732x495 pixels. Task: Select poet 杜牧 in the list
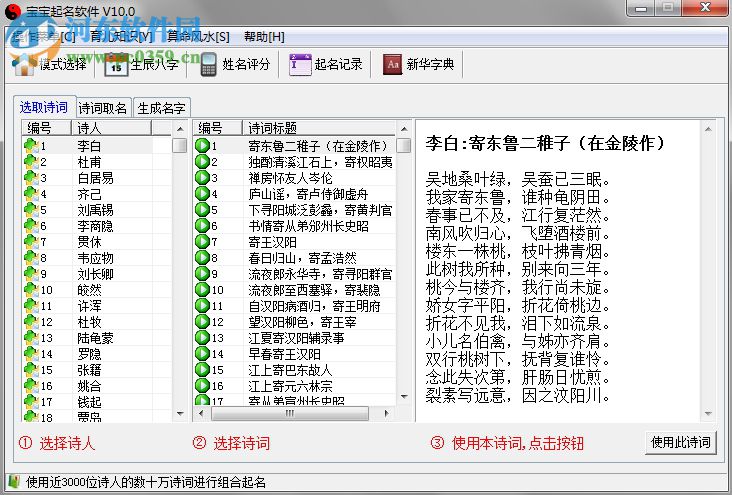pos(89,322)
